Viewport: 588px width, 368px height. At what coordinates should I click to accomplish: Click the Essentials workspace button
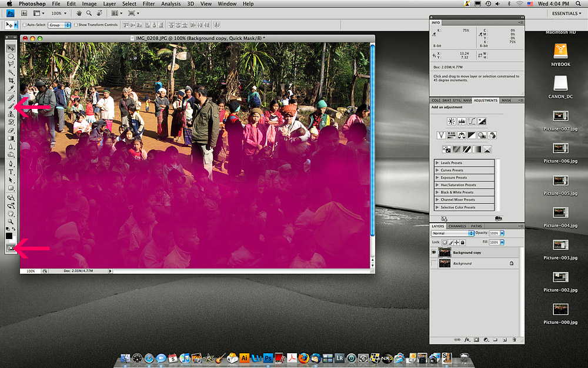coord(567,12)
